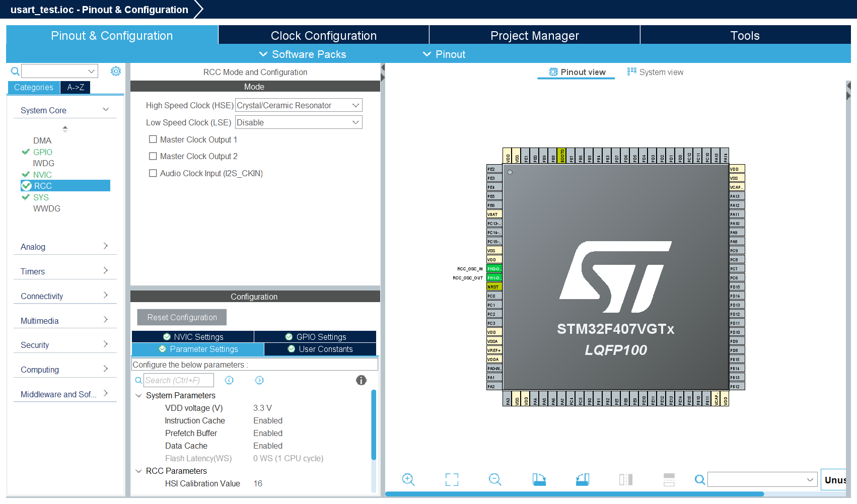This screenshot has height=504, width=857.
Task: Rotate the chip view counter-clockwise
Action: (583, 479)
